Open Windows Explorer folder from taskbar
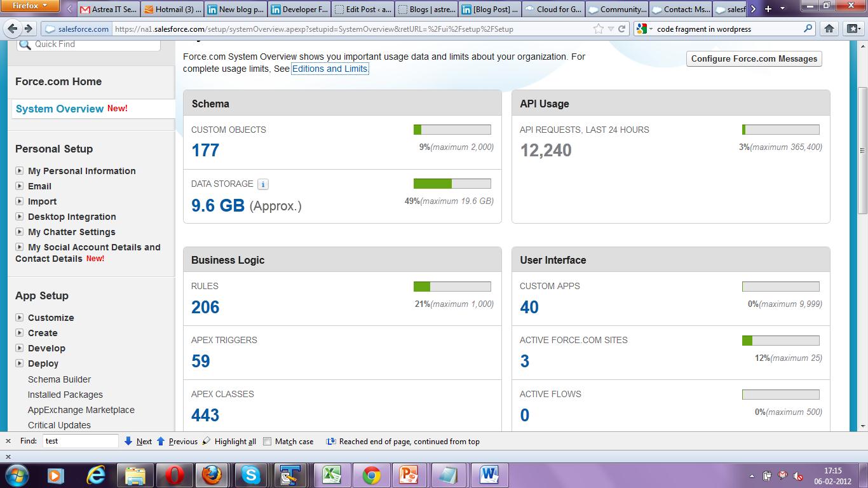Image resolution: width=868 pixels, height=488 pixels. tap(135, 475)
